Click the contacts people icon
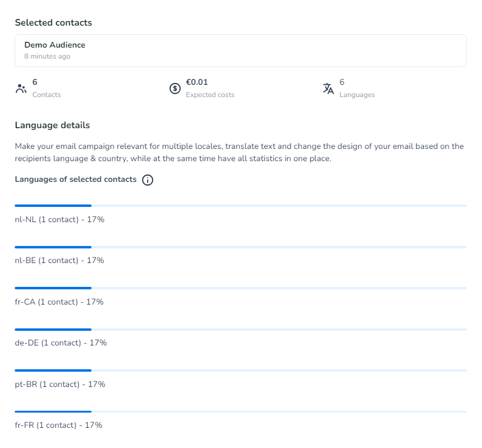 tap(21, 89)
